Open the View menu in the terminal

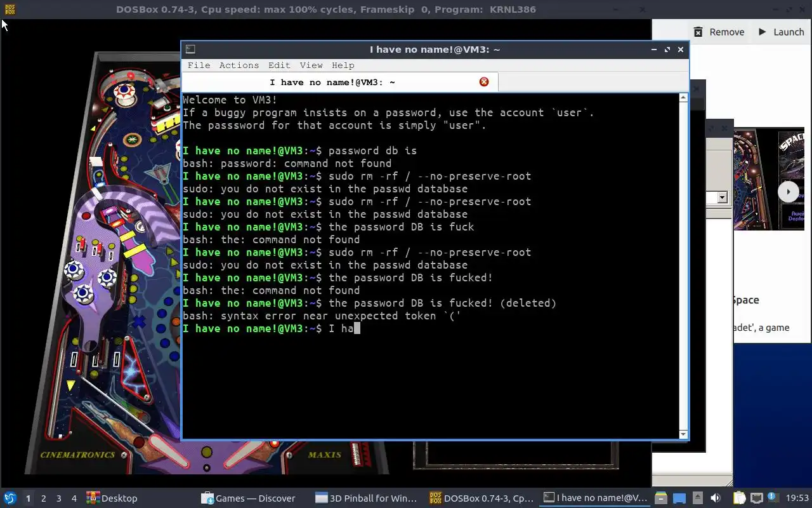tap(311, 65)
